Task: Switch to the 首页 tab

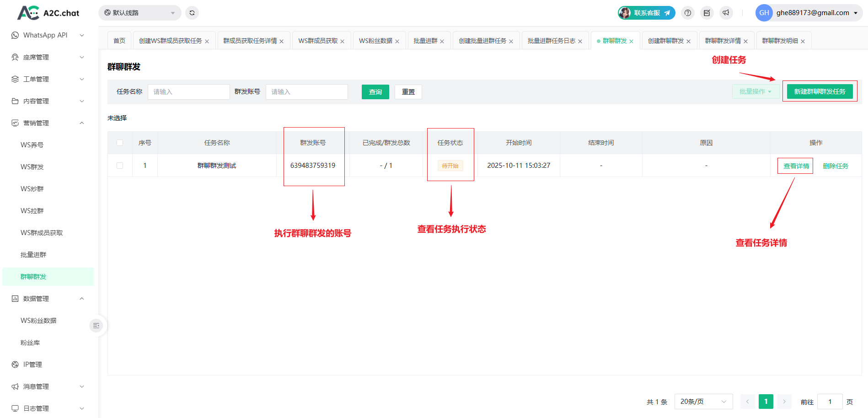Action: (119, 41)
